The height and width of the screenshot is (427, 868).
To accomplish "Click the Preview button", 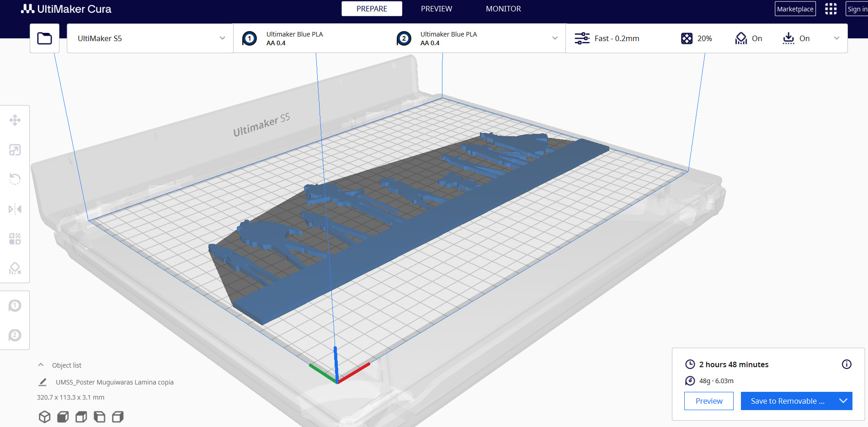I will (x=709, y=401).
